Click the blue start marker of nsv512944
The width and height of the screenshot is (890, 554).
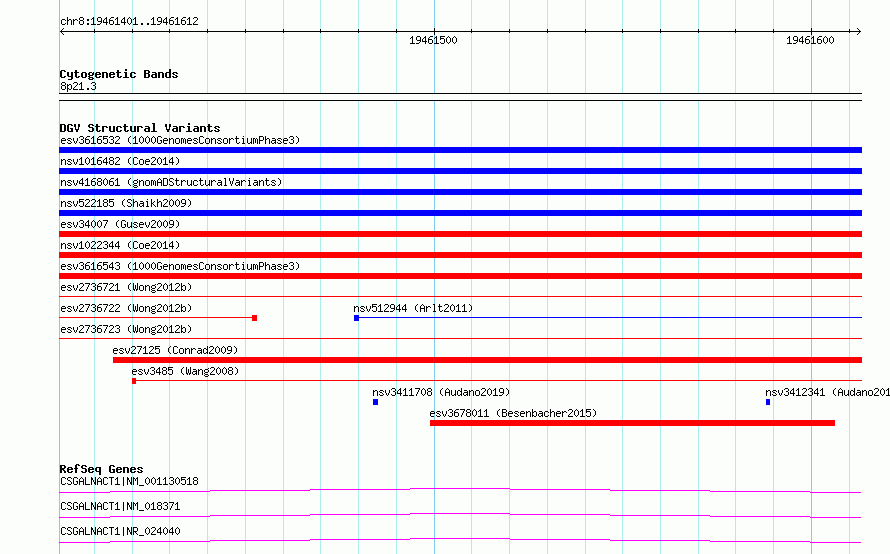(x=356, y=318)
